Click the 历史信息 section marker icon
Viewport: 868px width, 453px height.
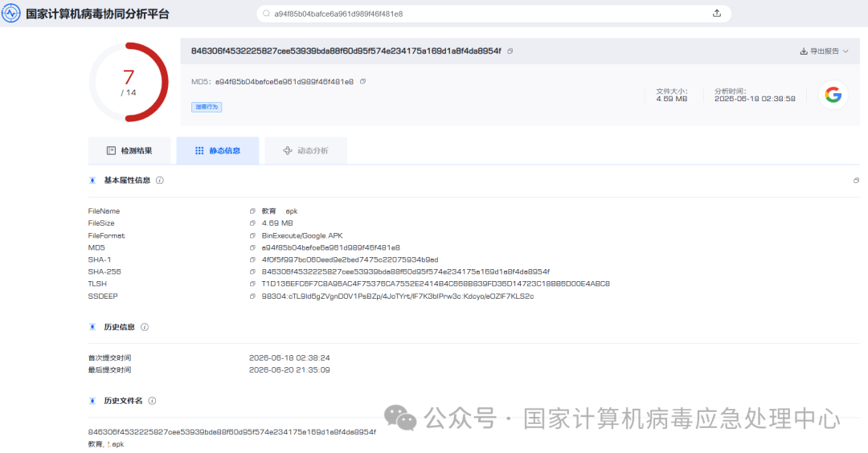92,327
